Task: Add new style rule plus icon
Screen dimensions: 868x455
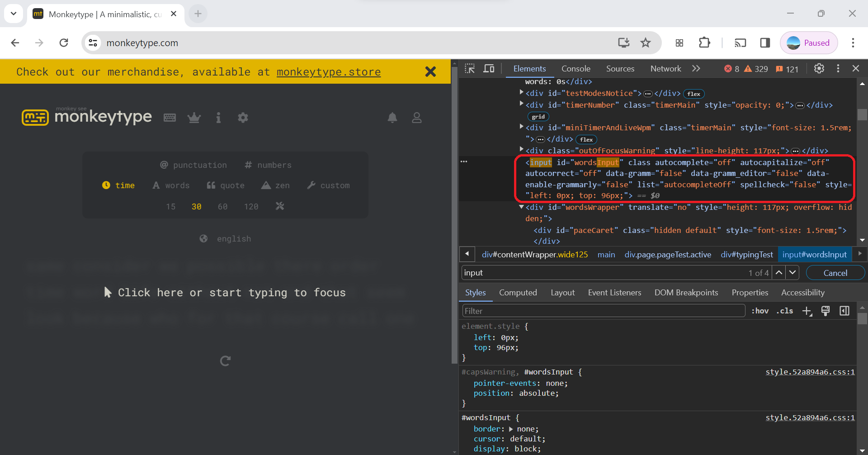Action: [x=807, y=311]
